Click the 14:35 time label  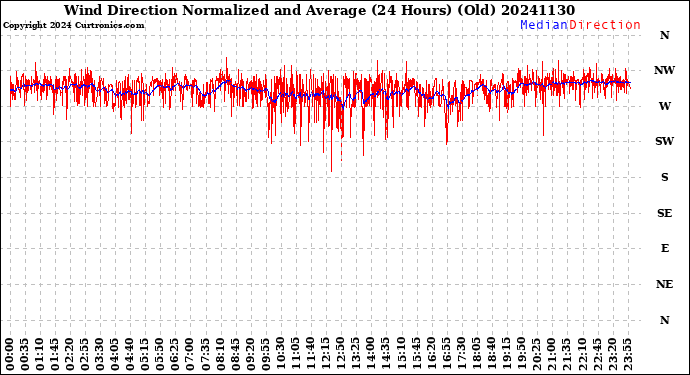(385, 354)
